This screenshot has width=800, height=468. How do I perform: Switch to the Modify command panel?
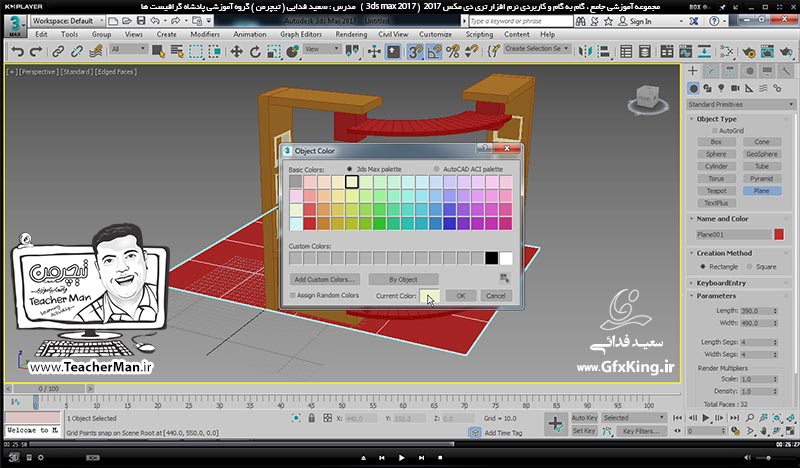click(711, 71)
